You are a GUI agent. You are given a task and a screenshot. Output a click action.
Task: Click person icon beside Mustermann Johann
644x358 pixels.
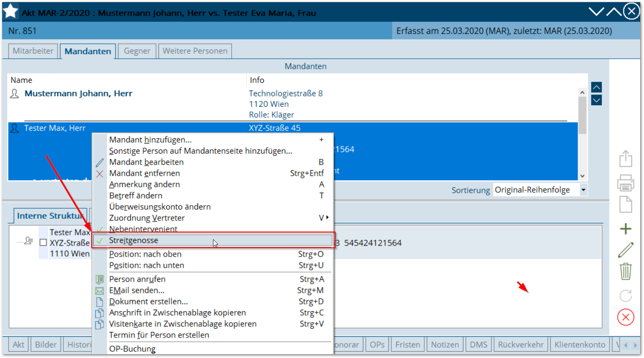(14, 94)
